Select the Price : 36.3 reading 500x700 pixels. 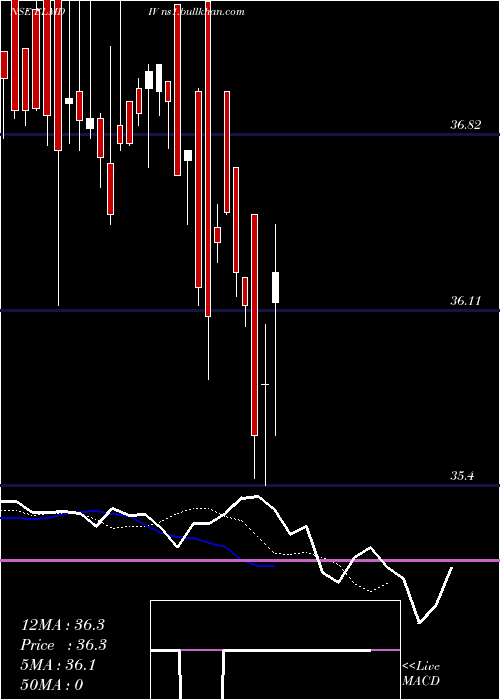[63, 645]
